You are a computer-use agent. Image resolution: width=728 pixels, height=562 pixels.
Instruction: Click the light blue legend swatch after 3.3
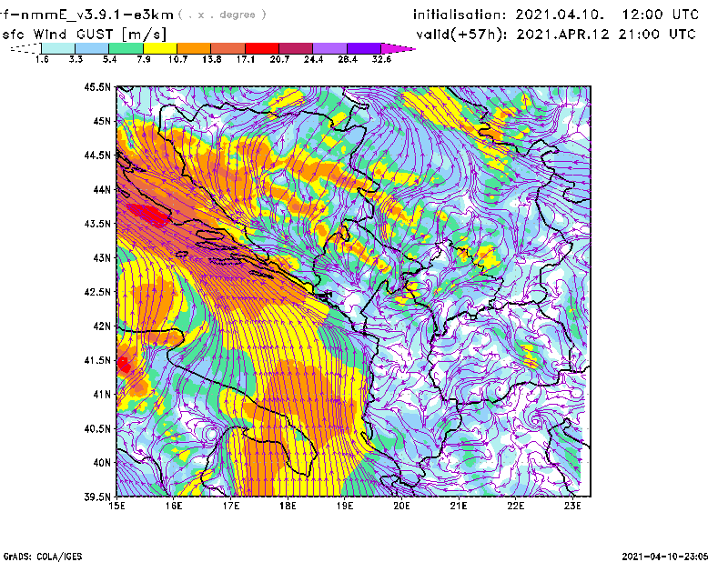92,48
